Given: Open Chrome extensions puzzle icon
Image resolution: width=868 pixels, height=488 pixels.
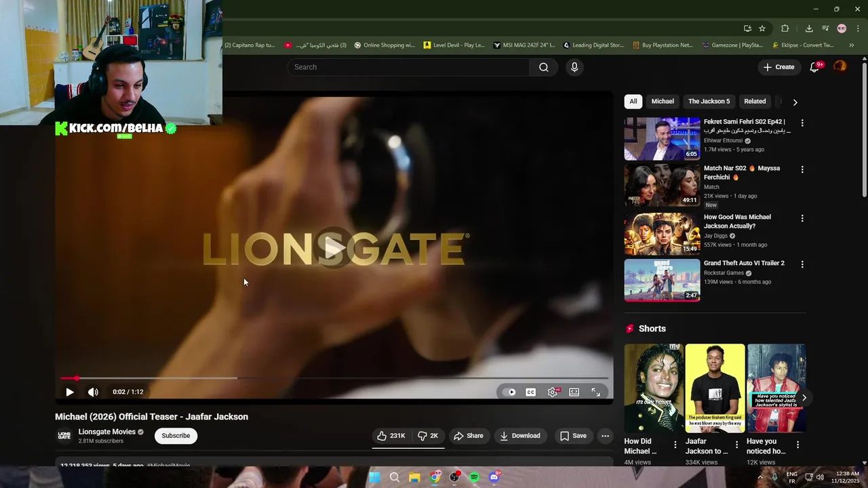Looking at the screenshot, I should (x=785, y=28).
